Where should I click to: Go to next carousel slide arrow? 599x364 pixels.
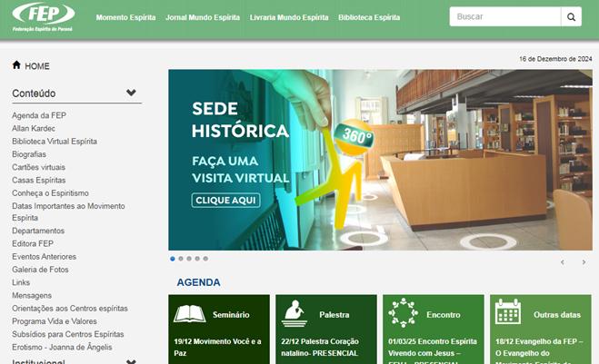click(584, 262)
